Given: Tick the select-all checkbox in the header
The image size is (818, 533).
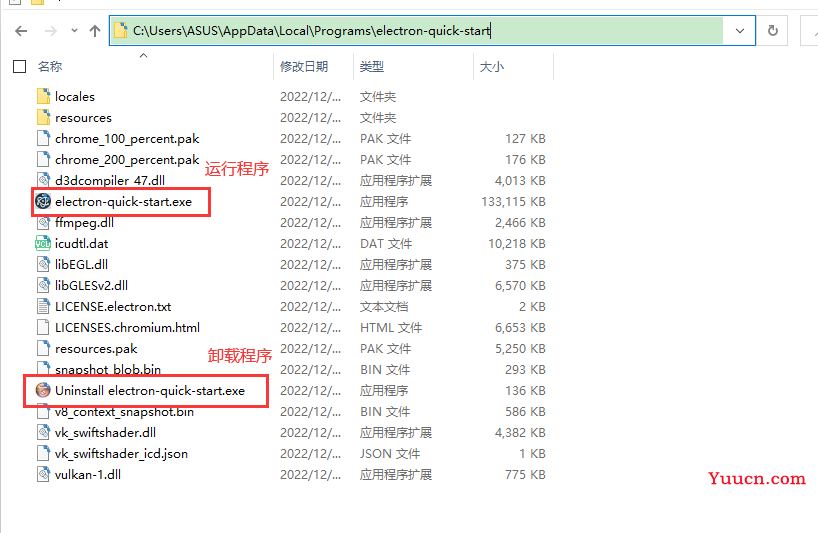Looking at the screenshot, I should pos(19,67).
